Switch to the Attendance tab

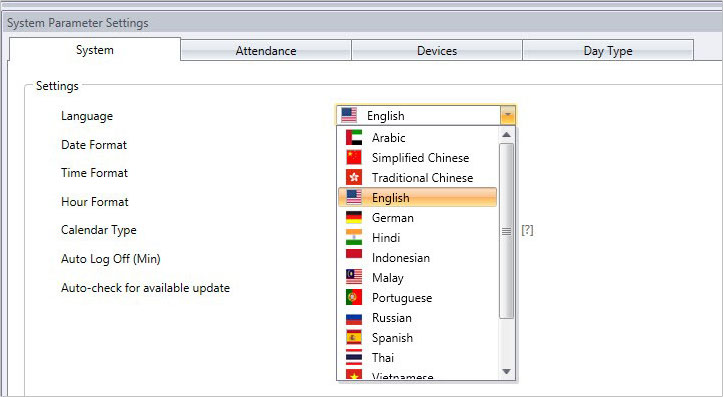266,50
